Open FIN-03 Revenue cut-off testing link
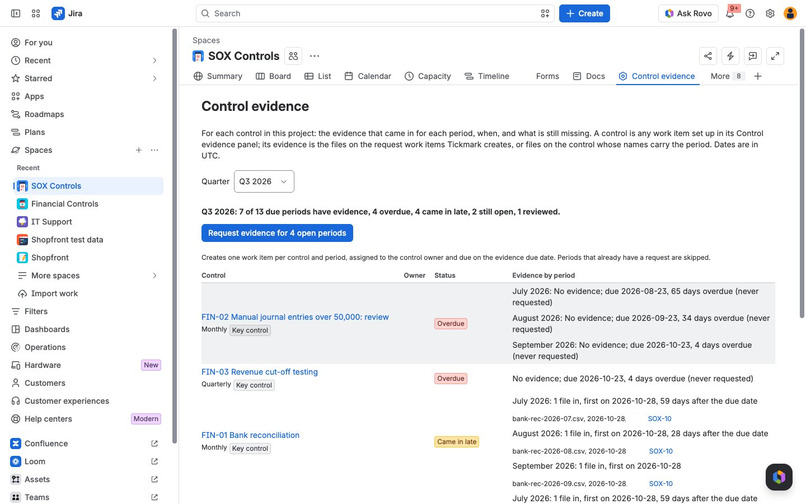The image size is (806, 504). (260, 372)
